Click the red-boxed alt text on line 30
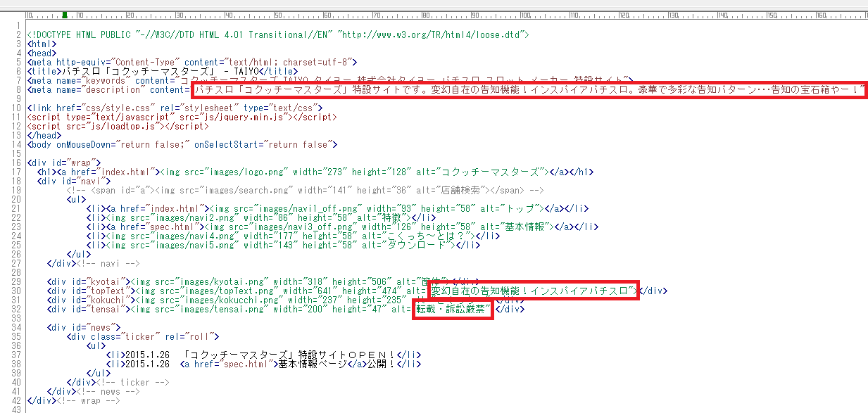 [x=533, y=291]
